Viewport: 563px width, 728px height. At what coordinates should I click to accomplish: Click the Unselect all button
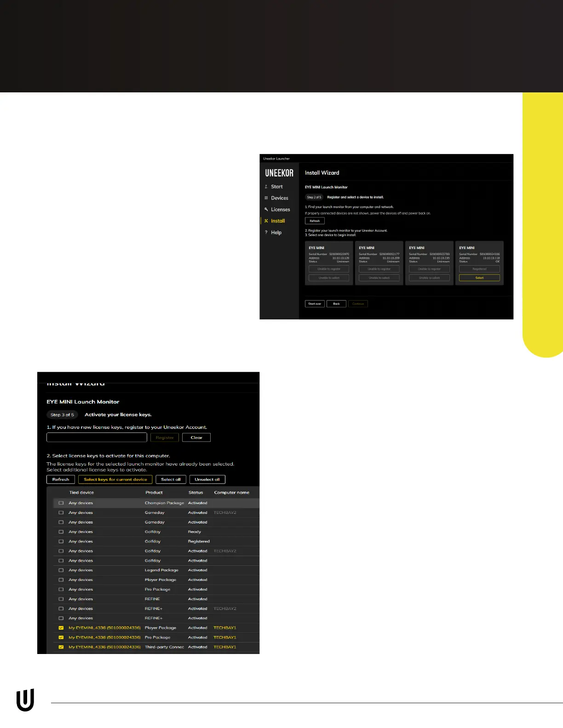207,479
